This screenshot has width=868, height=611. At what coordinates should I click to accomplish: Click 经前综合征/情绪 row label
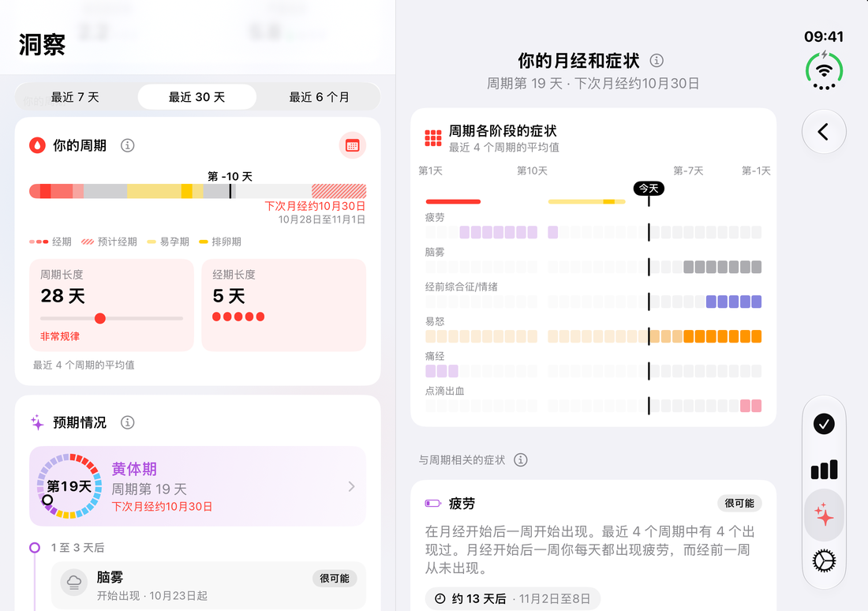(x=461, y=287)
